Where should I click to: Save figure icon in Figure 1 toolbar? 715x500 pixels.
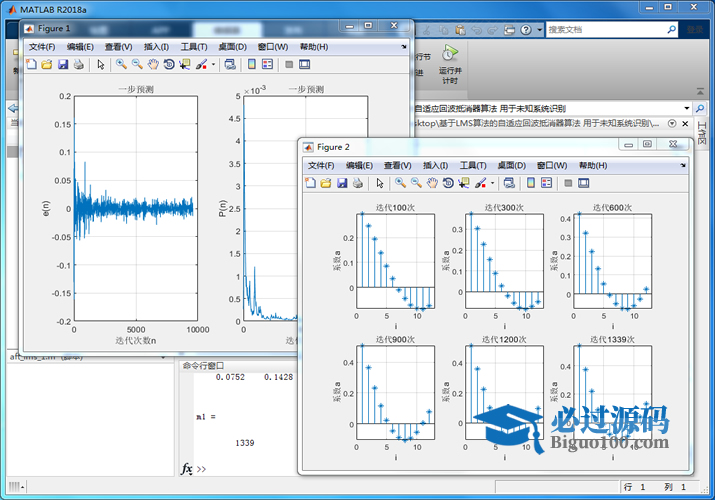click(x=62, y=64)
